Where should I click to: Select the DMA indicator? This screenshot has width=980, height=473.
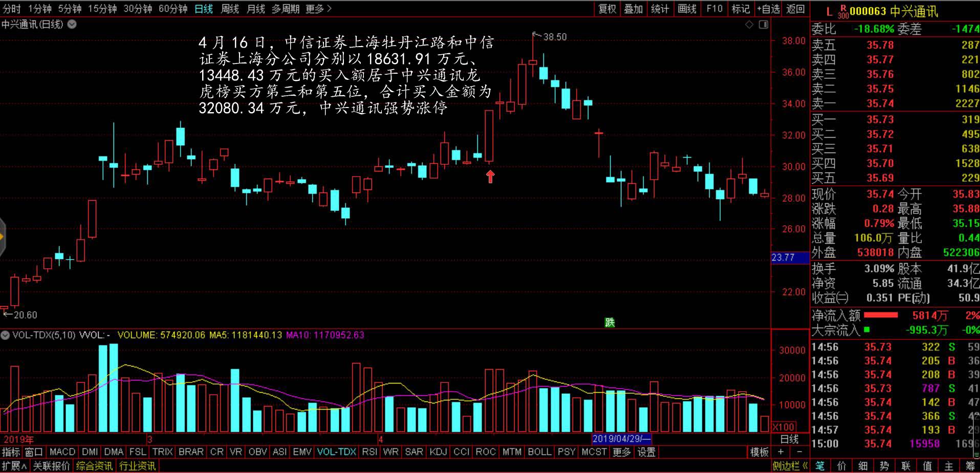coord(114,452)
